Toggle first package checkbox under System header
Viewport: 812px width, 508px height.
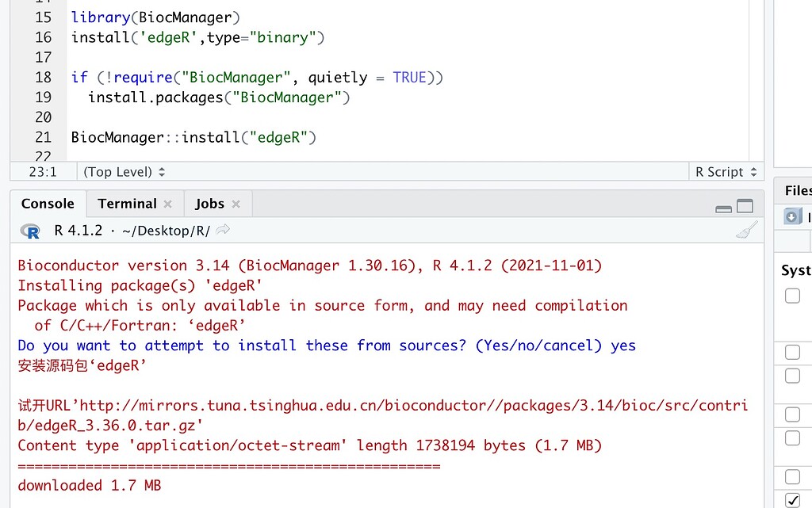(x=792, y=296)
